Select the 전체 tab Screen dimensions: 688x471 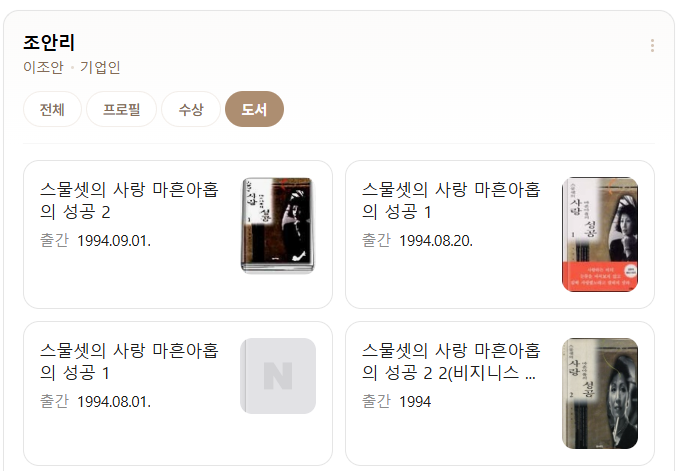[x=52, y=109]
